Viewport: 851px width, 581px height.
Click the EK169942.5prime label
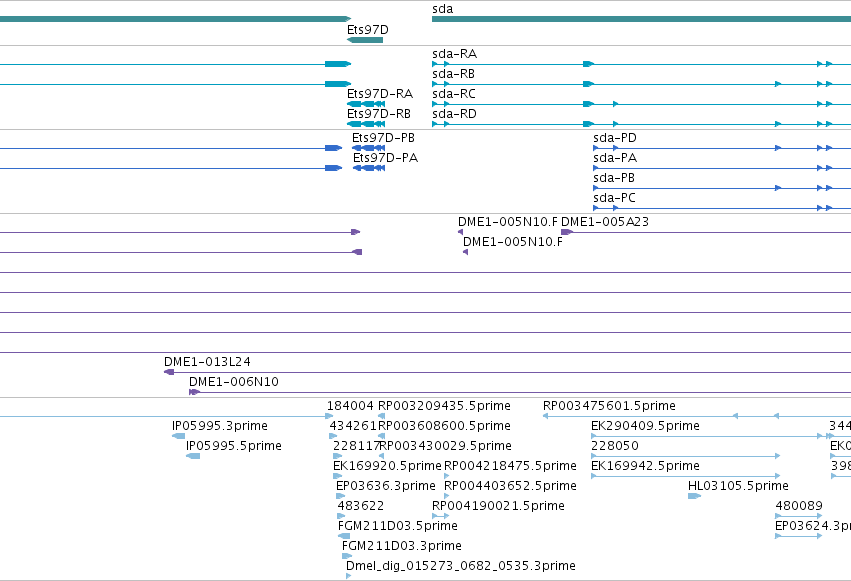[645, 466]
